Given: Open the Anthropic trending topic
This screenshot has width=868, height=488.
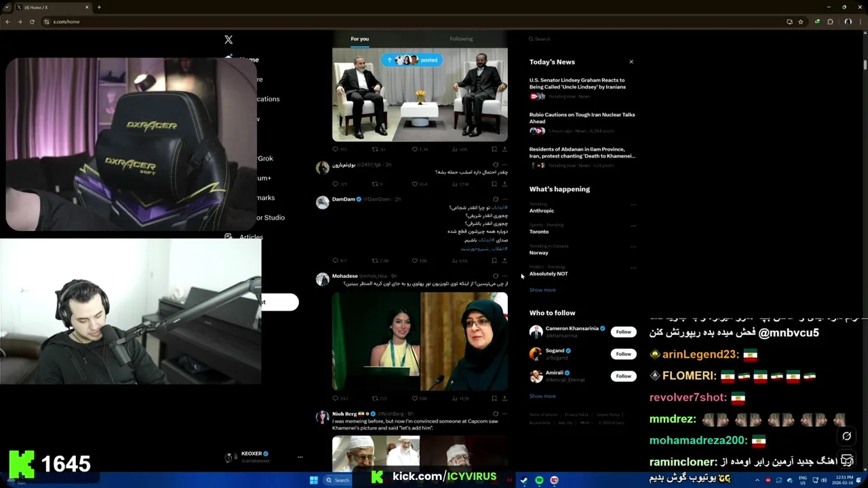Looking at the screenshot, I should coord(542,211).
